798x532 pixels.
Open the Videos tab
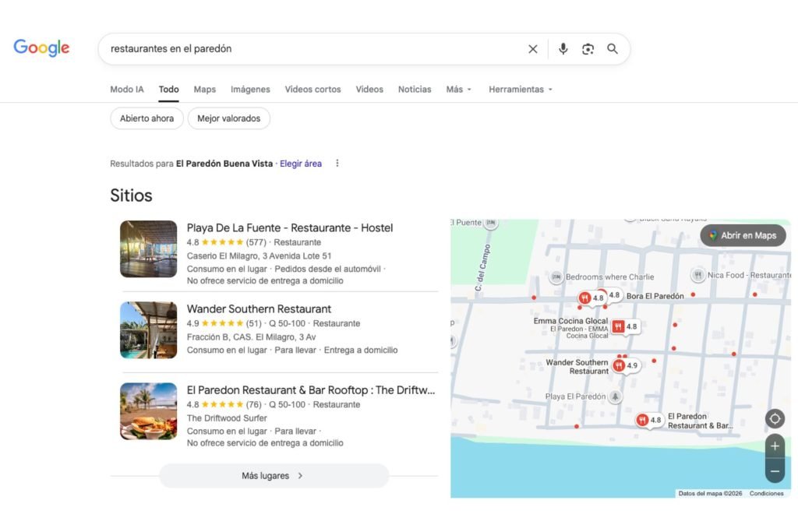tap(369, 89)
